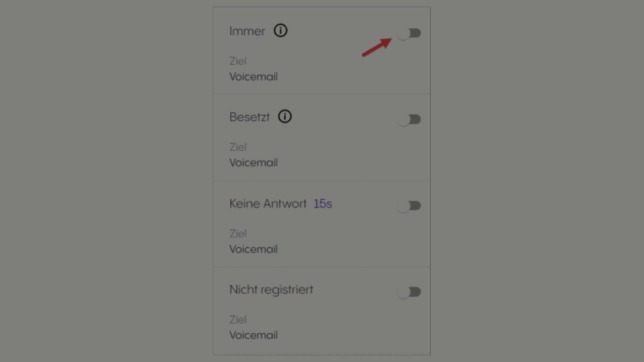Select the Voicemail target under Immer
The width and height of the screenshot is (644, 362).
253,77
